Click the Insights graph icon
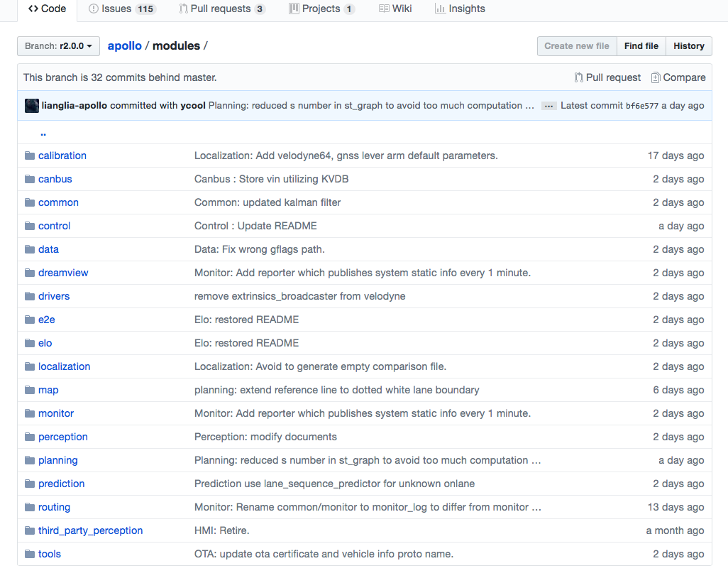Screen dimensions: 728x583 coord(440,9)
